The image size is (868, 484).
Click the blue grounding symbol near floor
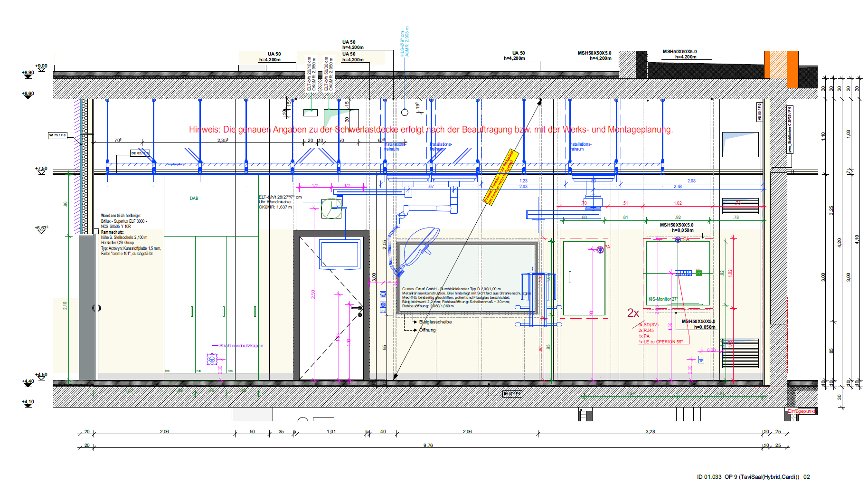coord(701,359)
